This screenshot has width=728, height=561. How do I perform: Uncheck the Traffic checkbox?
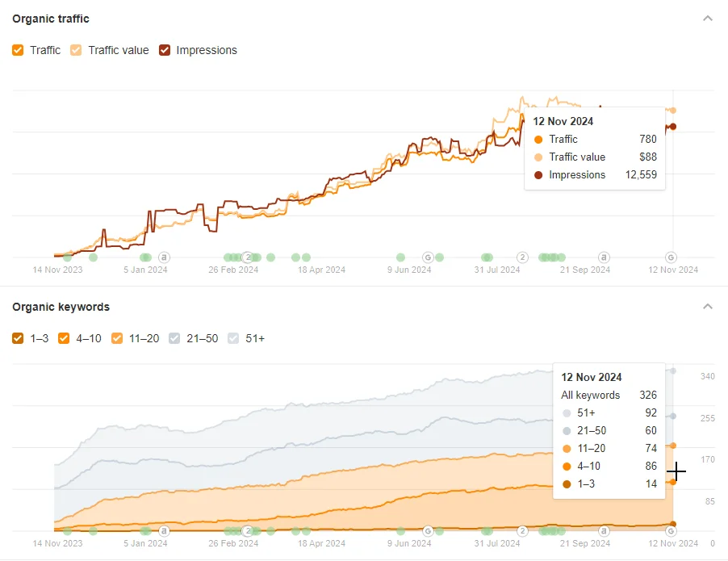click(18, 50)
